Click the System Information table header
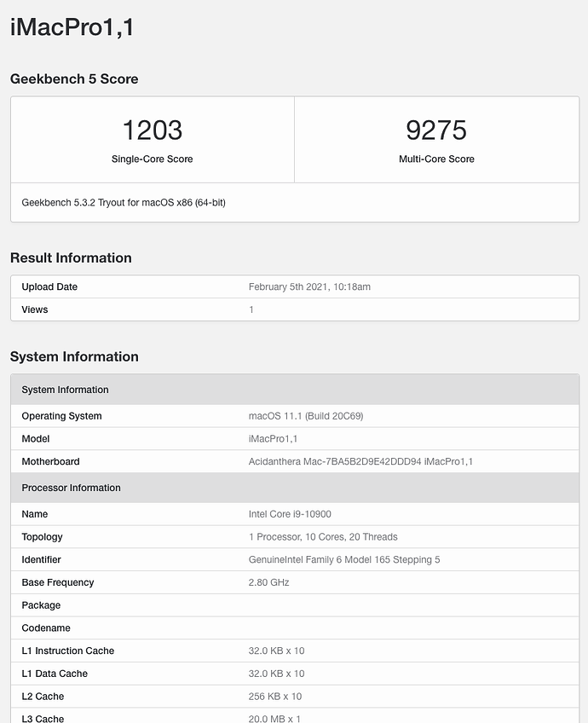This screenshot has width=588, height=723. [x=295, y=390]
